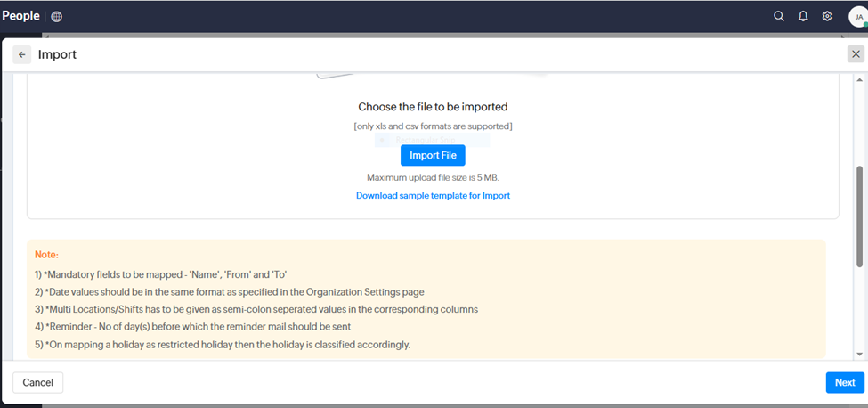Screen dimensions: 868x408
Task: Click the People app logo
Action: click(20, 16)
